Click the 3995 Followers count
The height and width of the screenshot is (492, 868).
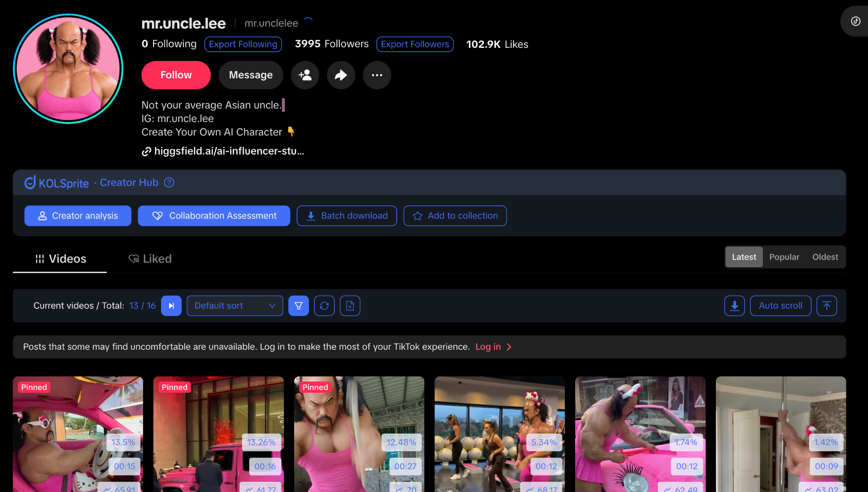tap(331, 44)
